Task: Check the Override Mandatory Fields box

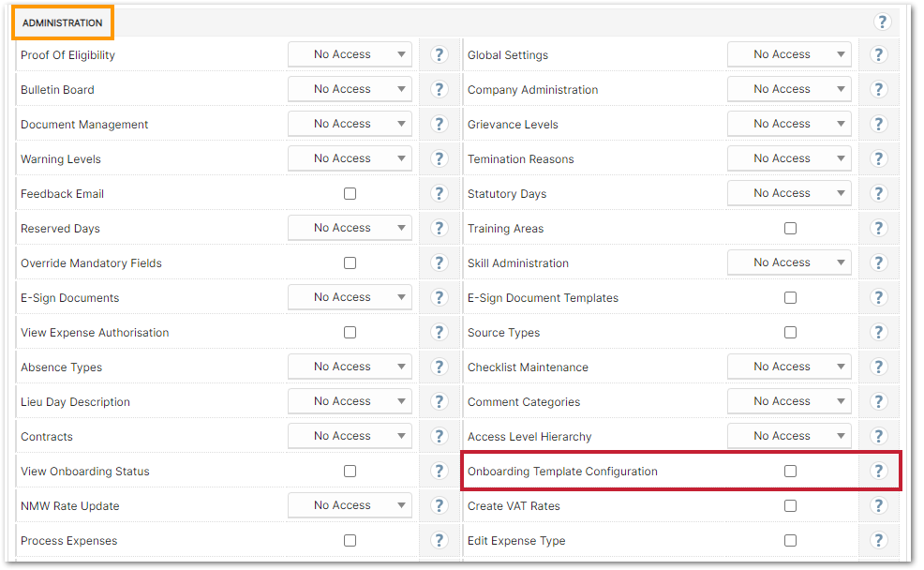Action: [x=350, y=263]
